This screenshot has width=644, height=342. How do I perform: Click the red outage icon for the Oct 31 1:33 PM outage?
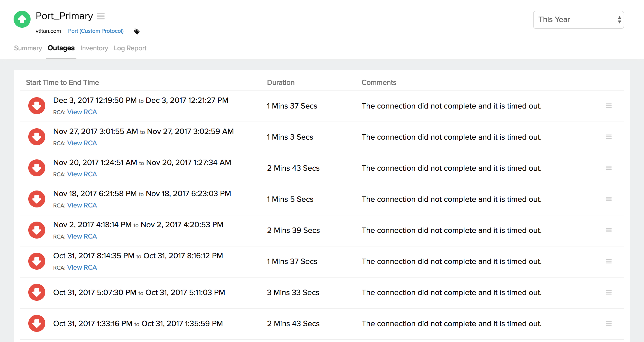pos(37,323)
